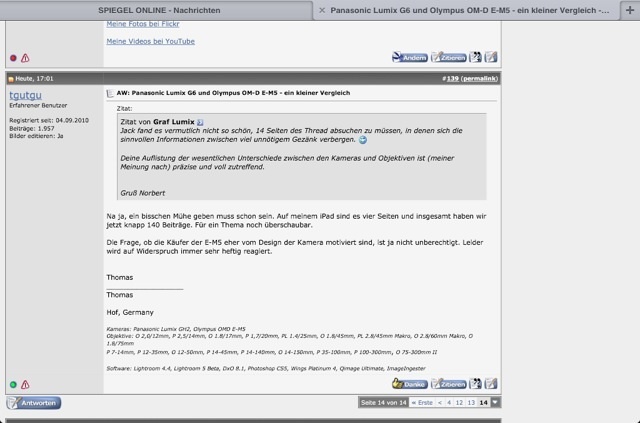
Task: Report upper post using red warning triangle
Action: pyautogui.click(x=25, y=59)
